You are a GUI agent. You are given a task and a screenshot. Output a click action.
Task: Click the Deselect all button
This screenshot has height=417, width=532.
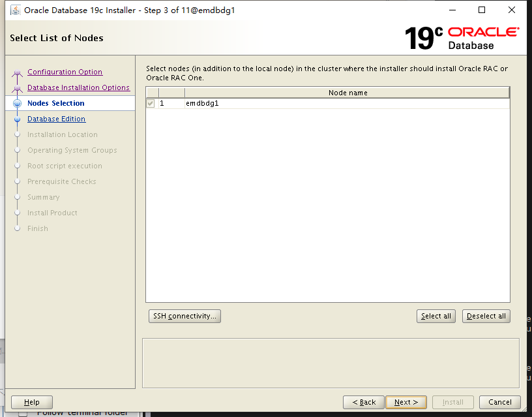[x=486, y=316]
